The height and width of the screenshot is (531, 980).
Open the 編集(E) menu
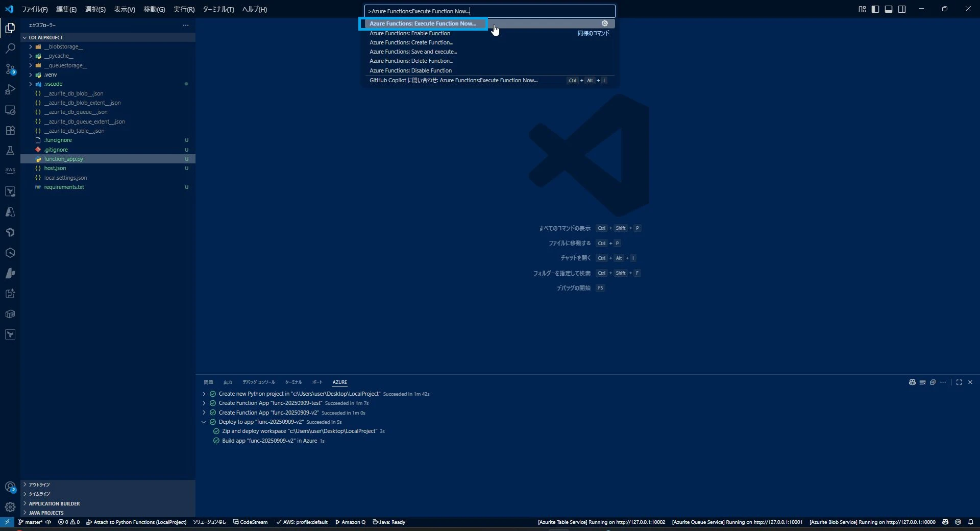[x=66, y=9]
